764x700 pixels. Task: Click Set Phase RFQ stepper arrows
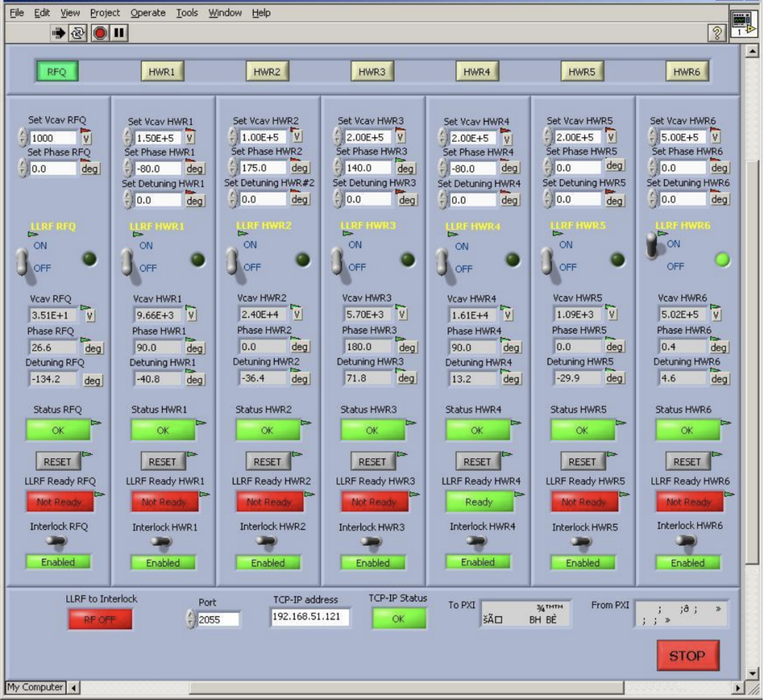point(22,168)
